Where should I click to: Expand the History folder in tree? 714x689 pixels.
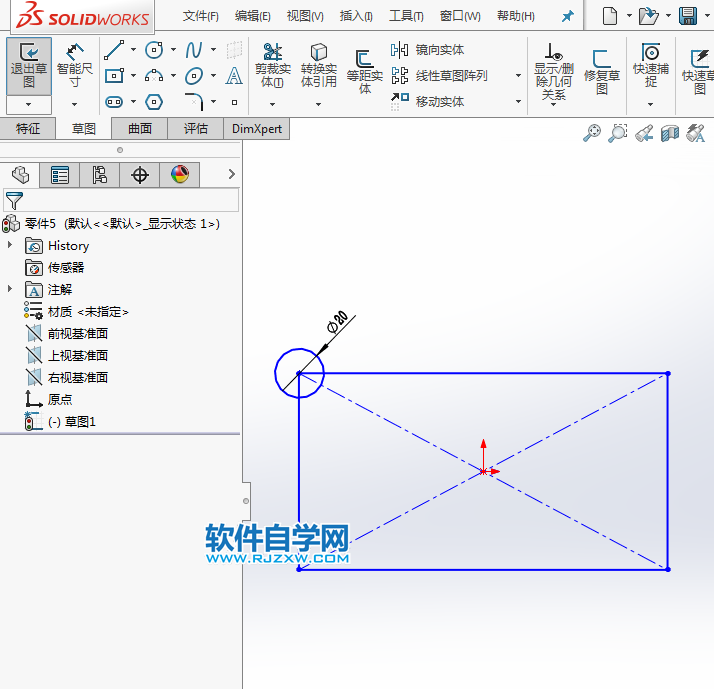10,245
